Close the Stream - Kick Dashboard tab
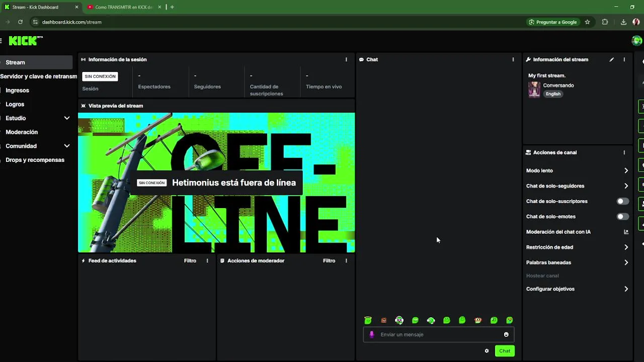The width and height of the screenshot is (644, 362). pos(76,7)
